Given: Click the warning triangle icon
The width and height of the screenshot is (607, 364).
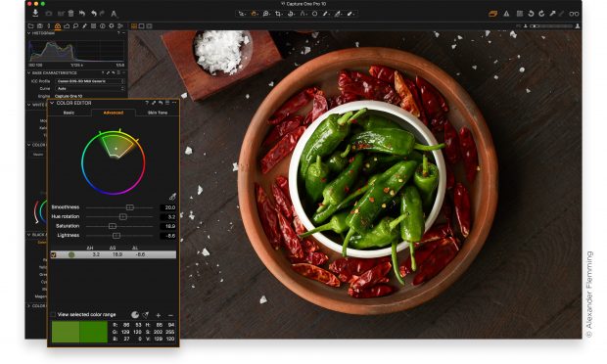Looking at the screenshot, I should click(x=506, y=14).
